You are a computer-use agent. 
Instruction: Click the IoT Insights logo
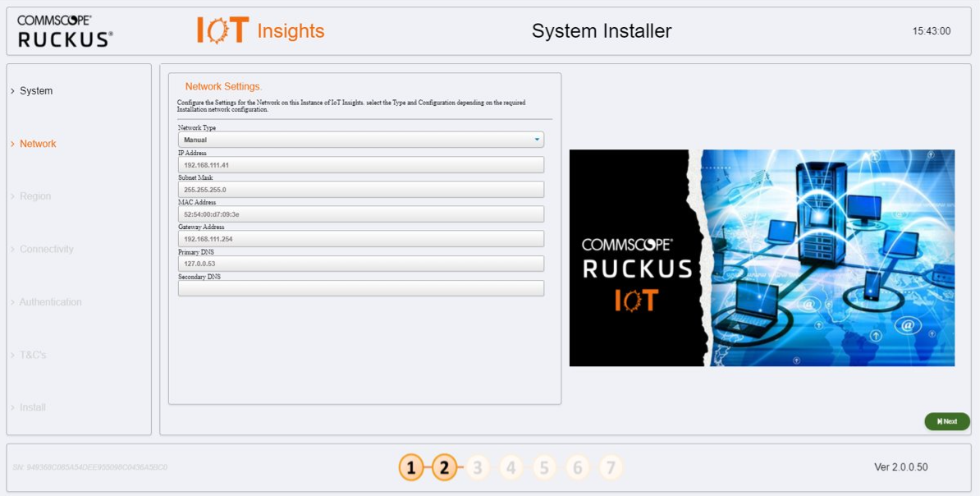tap(261, 30)
